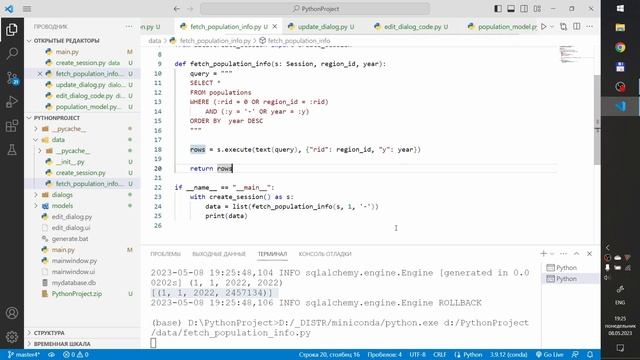Switch to update_dialog.py tab

click(321, 27)
